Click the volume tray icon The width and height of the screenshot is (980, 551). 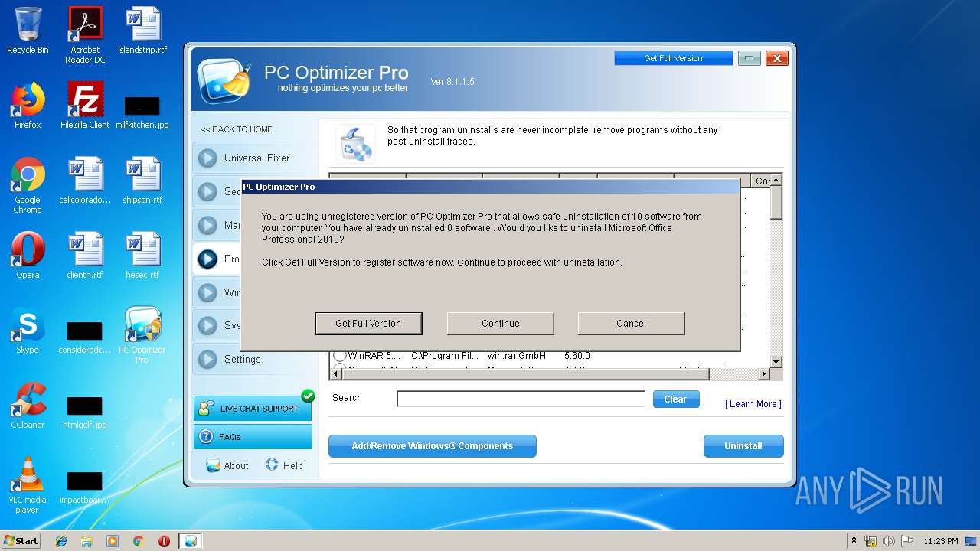click(889, 541)
